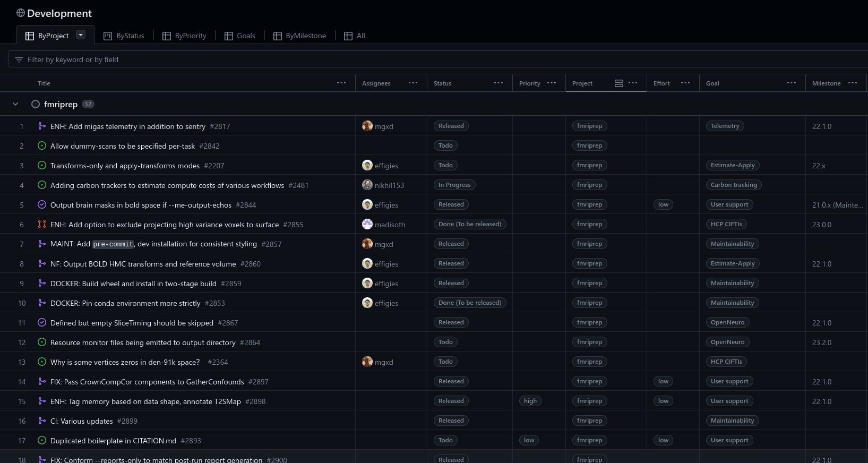Click the Priority column header

pyautogui.click(x=530, y=83)
